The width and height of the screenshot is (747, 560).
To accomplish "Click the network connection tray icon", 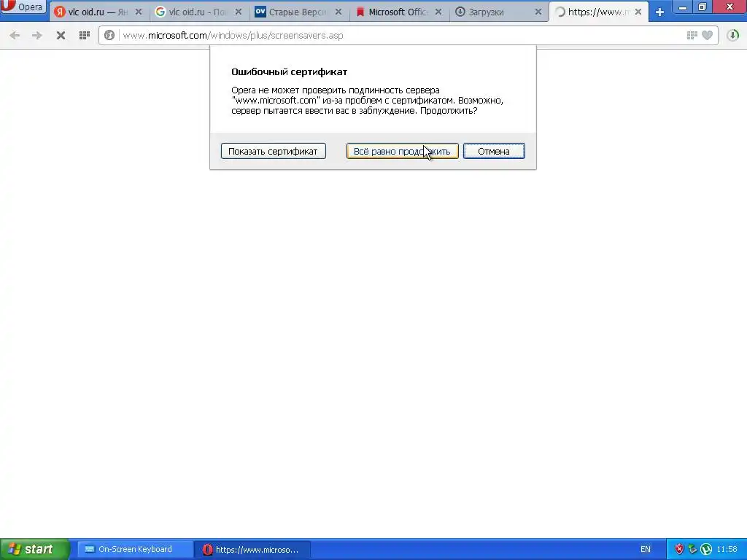I will point(692,550).
